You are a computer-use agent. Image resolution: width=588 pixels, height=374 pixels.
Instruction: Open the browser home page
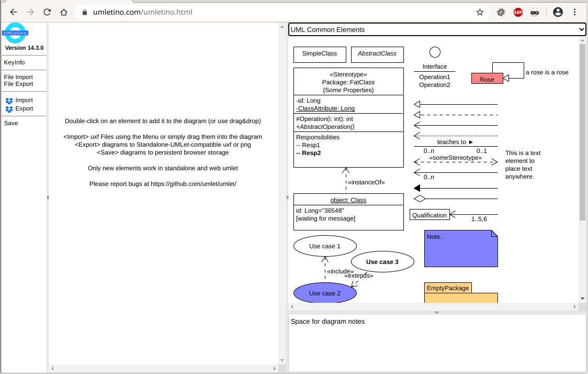click(64, 12)
